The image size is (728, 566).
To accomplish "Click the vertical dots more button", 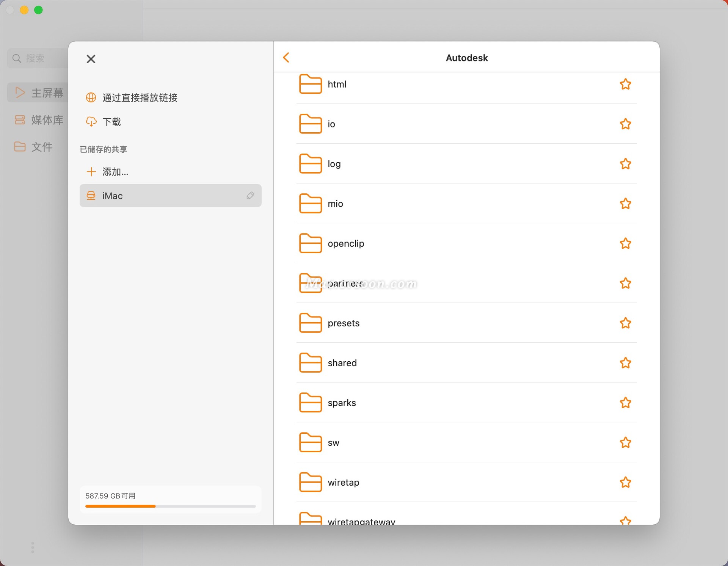I will [x=33, y=547].
